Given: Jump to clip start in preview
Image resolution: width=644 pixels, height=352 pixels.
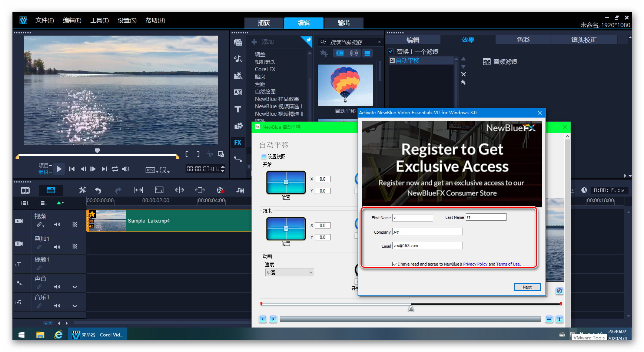Looking at the screenshot, I should tap(72, 169).
